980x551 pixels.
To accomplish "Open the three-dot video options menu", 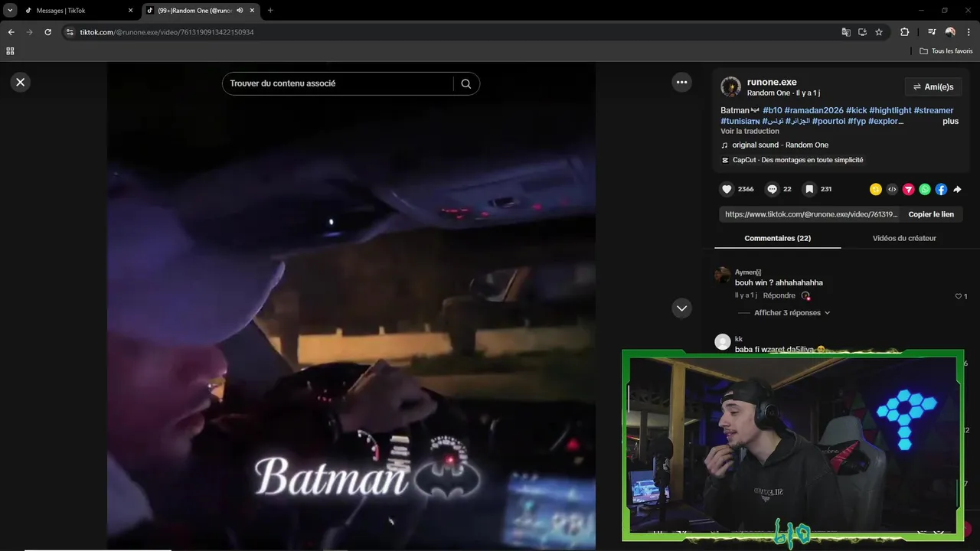I will pos(681,82).
